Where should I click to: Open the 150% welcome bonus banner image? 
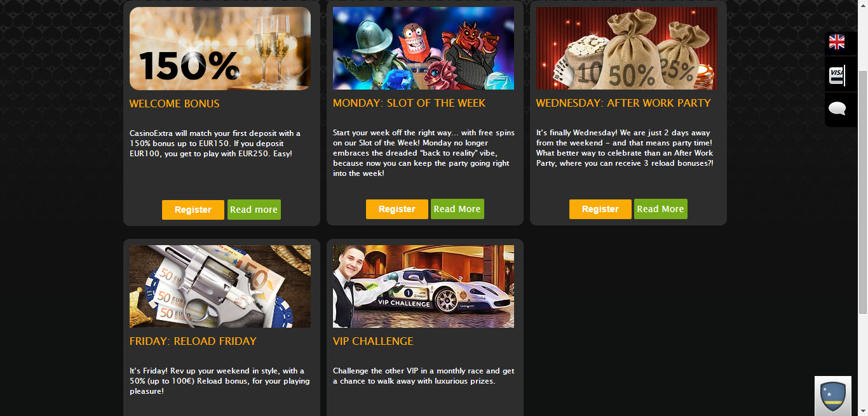pyautogui.click(x=220, y=48)
